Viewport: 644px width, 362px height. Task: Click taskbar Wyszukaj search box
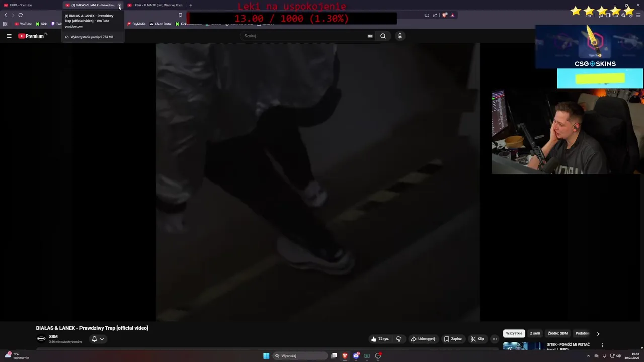[301, 356]
